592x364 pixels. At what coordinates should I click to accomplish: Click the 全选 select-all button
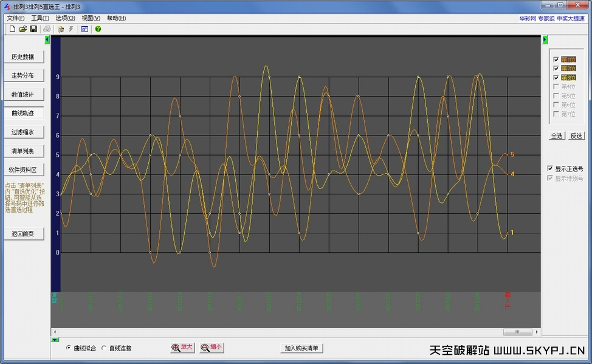point(557,136)
